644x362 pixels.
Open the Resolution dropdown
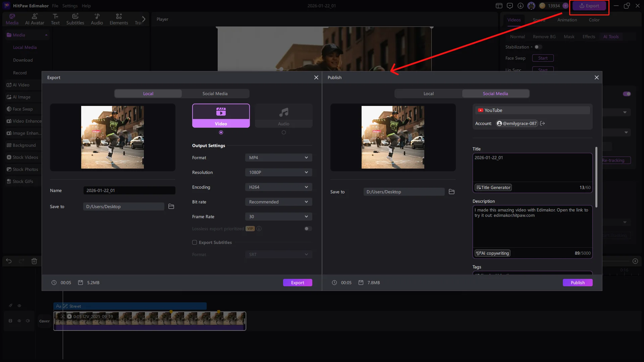[278, 172]
